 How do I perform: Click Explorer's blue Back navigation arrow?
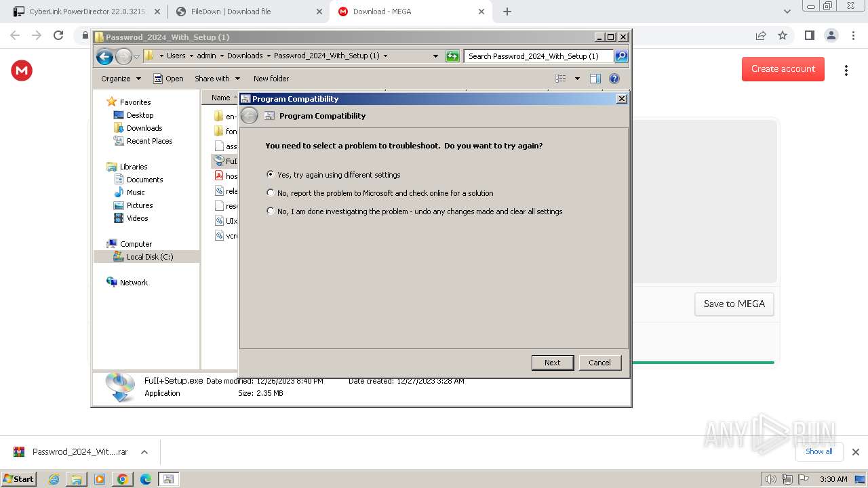point(104,56)
